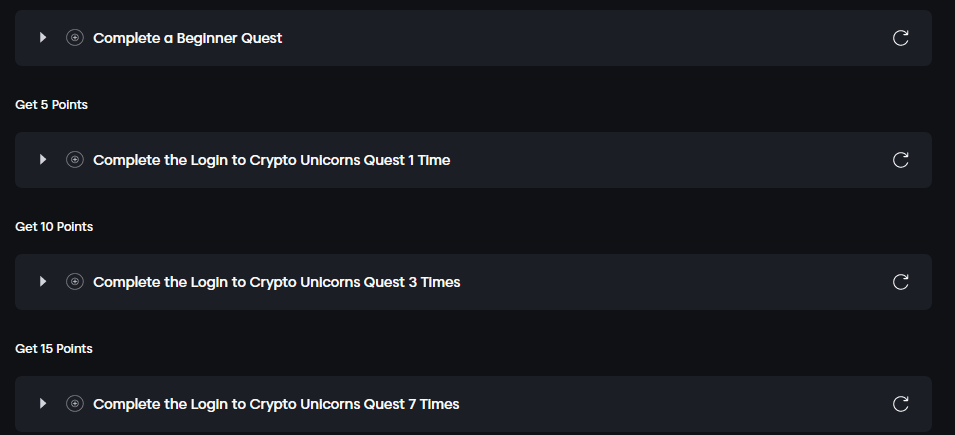Open the Complete a Beginner Quest title

[188, 38]
